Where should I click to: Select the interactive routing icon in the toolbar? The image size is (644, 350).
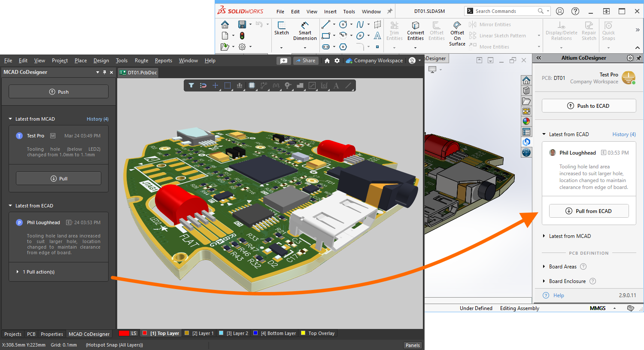tap(263, 85)
